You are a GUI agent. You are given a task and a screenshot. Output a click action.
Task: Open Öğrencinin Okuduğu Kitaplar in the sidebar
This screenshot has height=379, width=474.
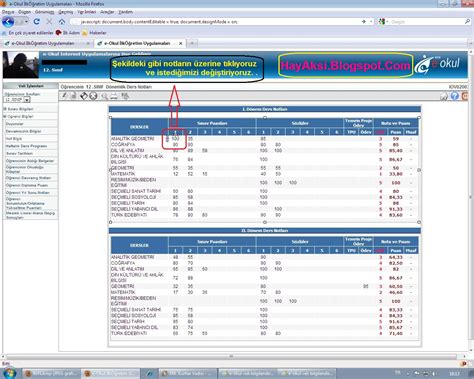pyautogui.click(x=25, y=169)
